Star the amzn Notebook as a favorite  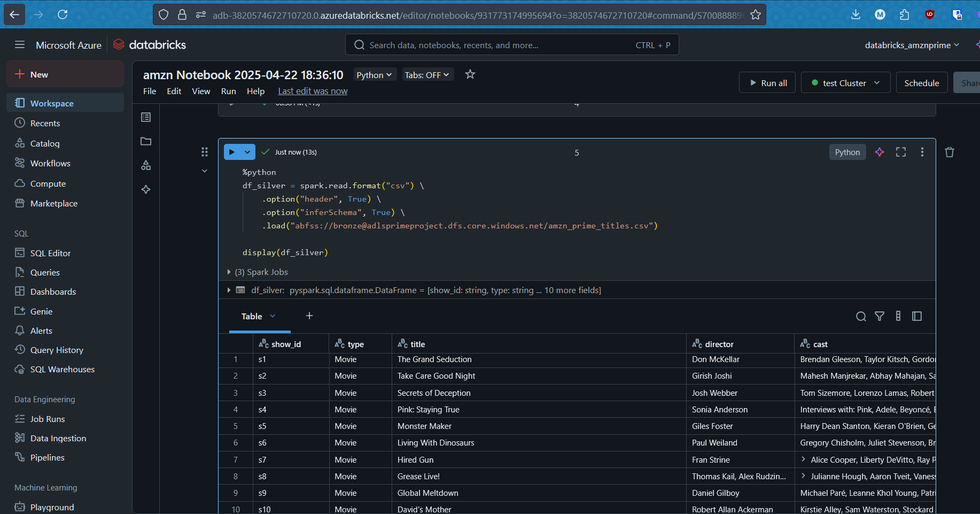(470, 74)
